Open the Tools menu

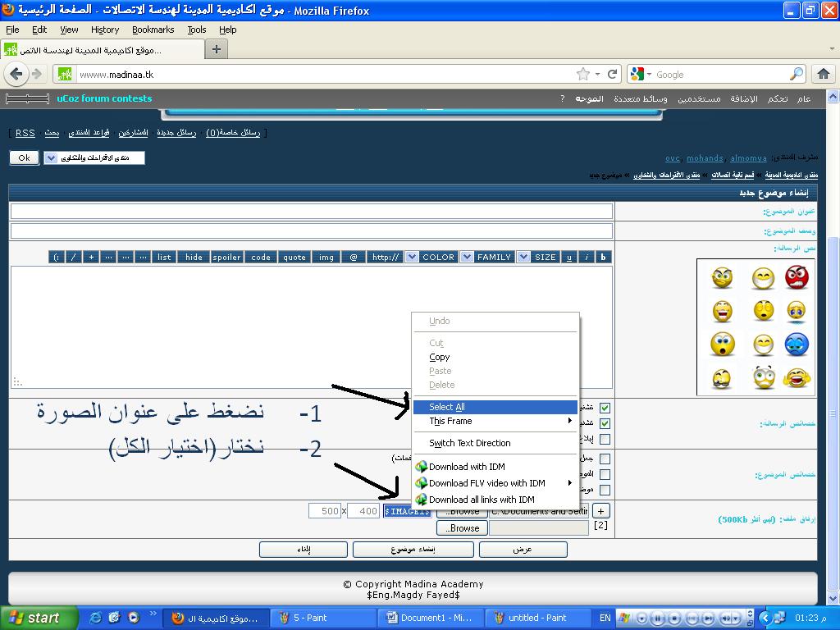click(x=197, y=30)
